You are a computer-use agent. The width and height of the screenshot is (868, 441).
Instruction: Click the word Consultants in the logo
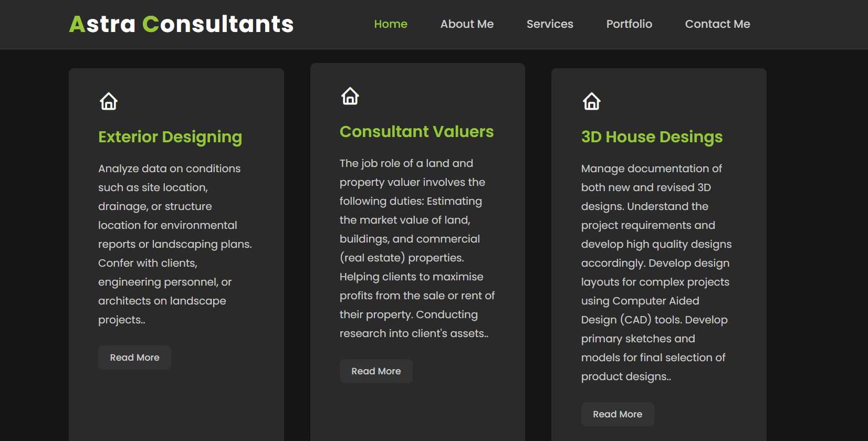[x=218, y=24]
